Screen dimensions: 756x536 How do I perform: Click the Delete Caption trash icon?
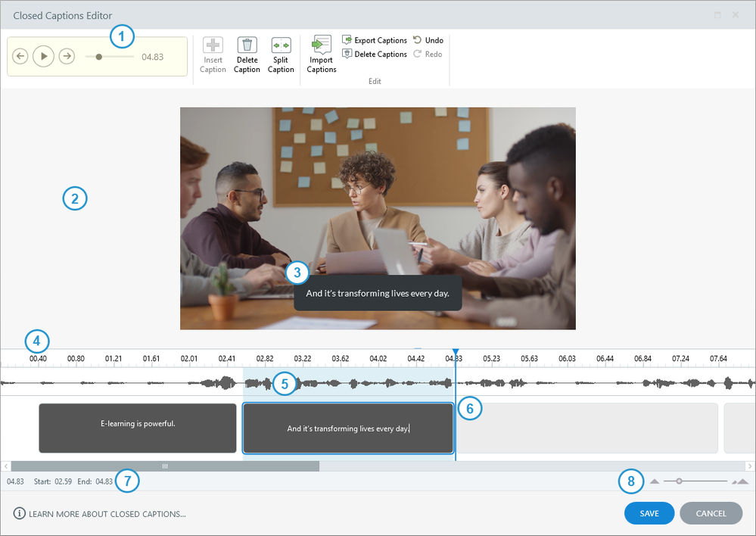coord(247,45)
